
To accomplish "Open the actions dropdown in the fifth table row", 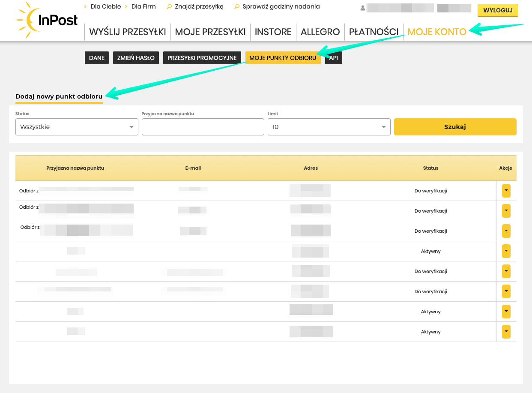I will 506,271.
